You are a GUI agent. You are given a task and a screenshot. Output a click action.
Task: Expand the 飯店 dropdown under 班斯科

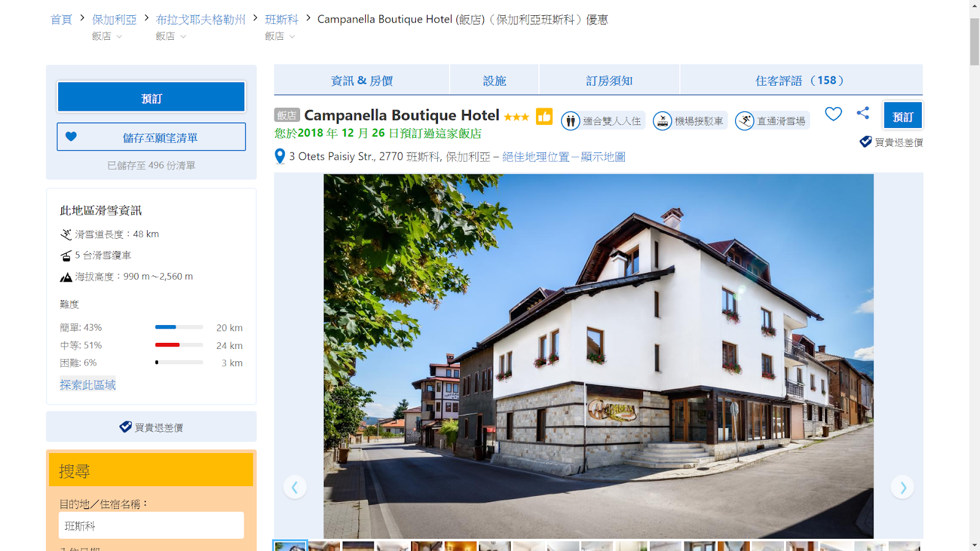(280, 36)
